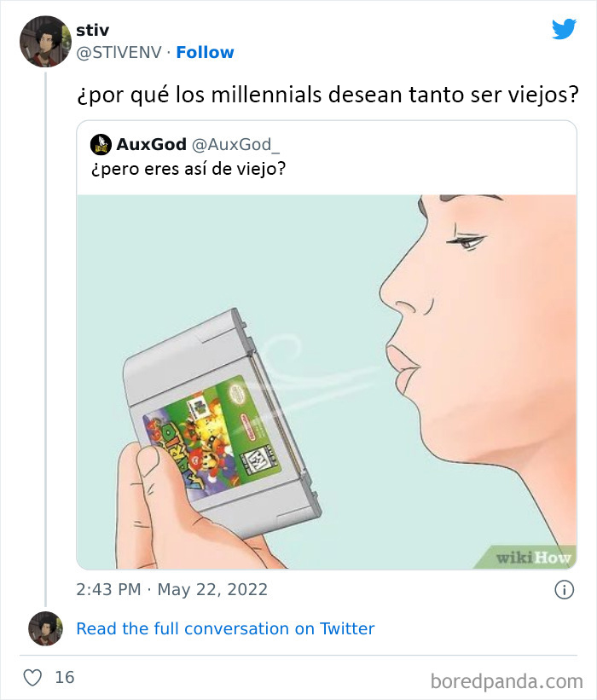The height and width of the screenshot is (700, 597).
Task: Like the tweet with the heart icon
Action: click(x=32, y=678)
